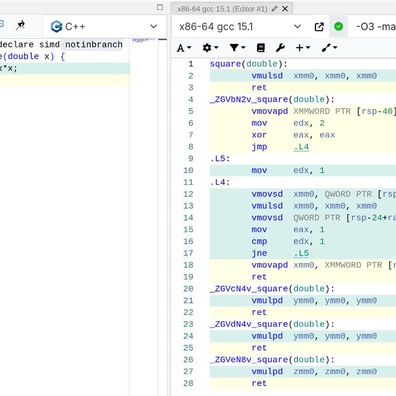Click the 'x*x;' source line
The width and height of the screenshot is (396, 396).
point(9,68)
